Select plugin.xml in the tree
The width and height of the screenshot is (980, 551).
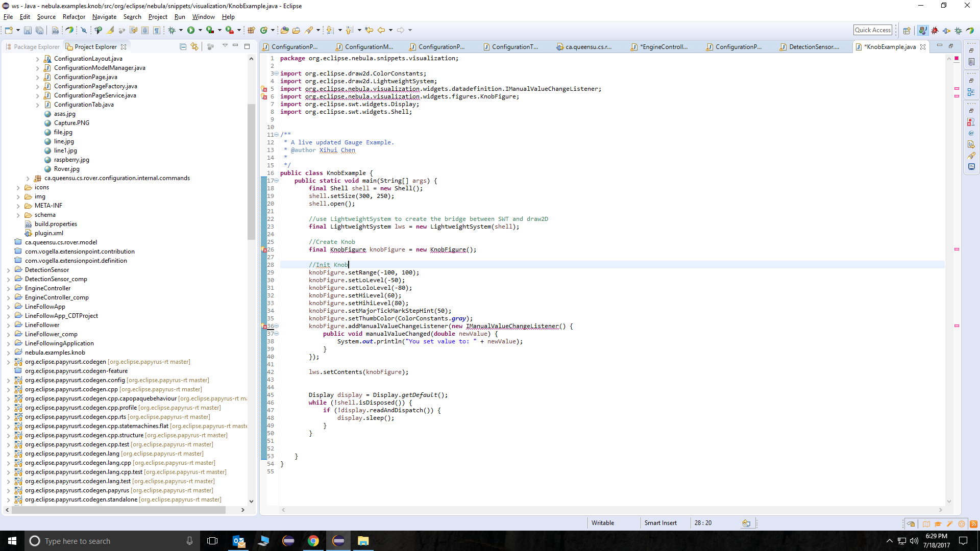coord(48,233)
